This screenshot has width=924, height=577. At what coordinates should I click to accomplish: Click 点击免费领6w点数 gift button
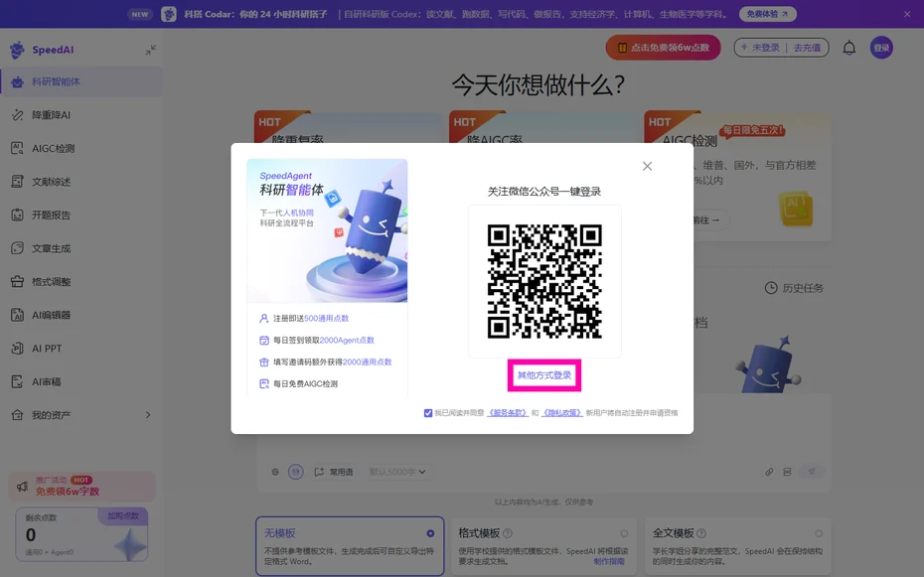click(663, 48)
